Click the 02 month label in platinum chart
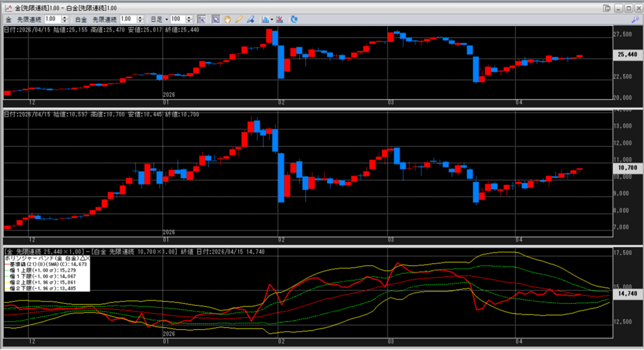Image resolution: width=644 pixels, height=350 pixels. pyautogui.click(x=281, y=240)
